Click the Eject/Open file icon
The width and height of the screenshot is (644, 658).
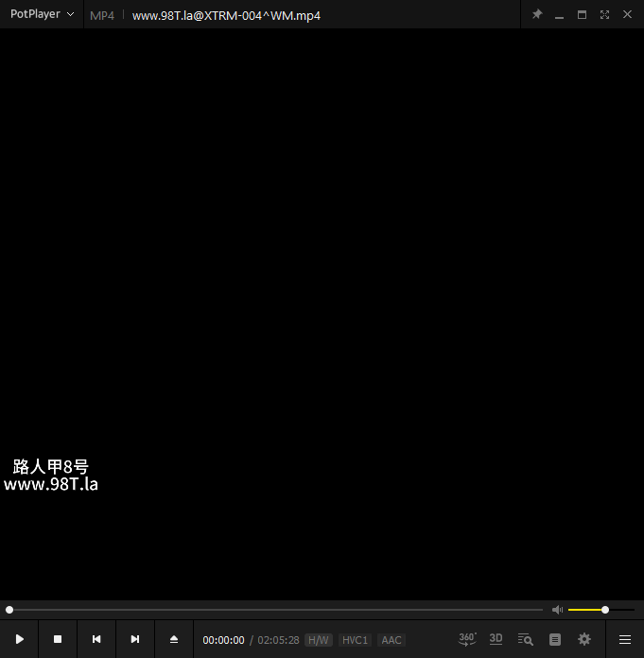point(174,639)
